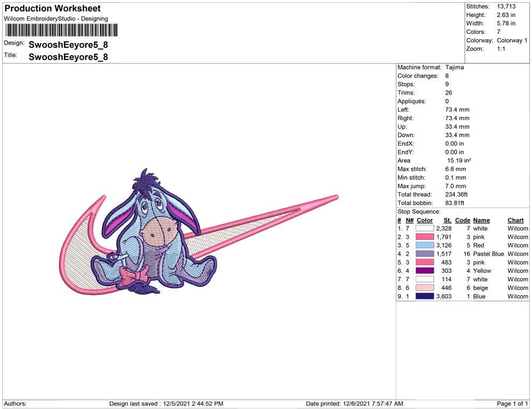Screen dimensions: 532x409
Task: Click the 'St.' column header
Action: point(448,220)
